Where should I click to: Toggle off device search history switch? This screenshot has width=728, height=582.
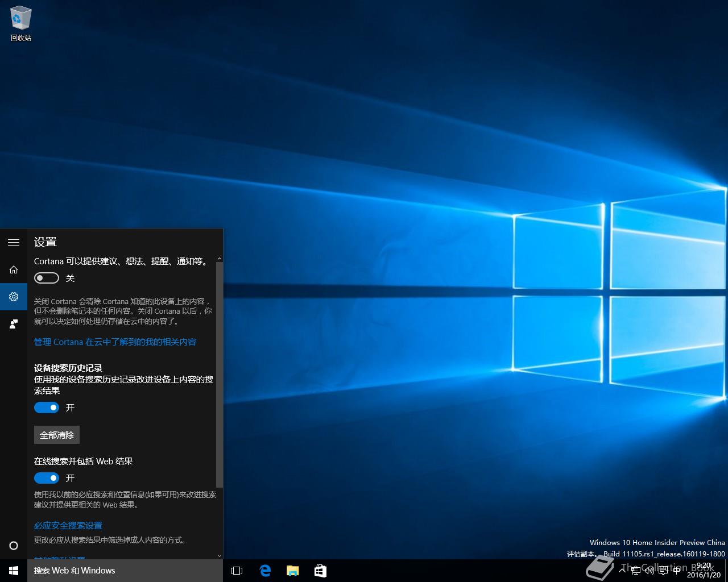pos(47,408)
